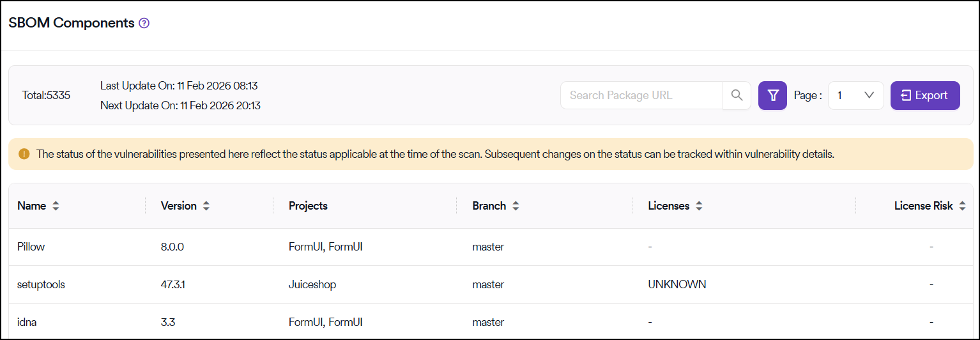Sort by Licenses column arrows

pos(699,206)
